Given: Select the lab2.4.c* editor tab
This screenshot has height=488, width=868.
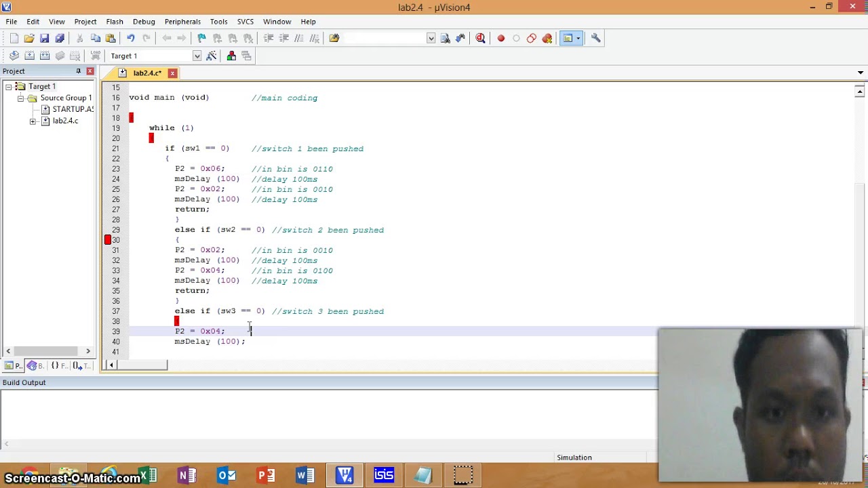Looking at the screenshot, I should pyautogui.click(x=147, y=73).
